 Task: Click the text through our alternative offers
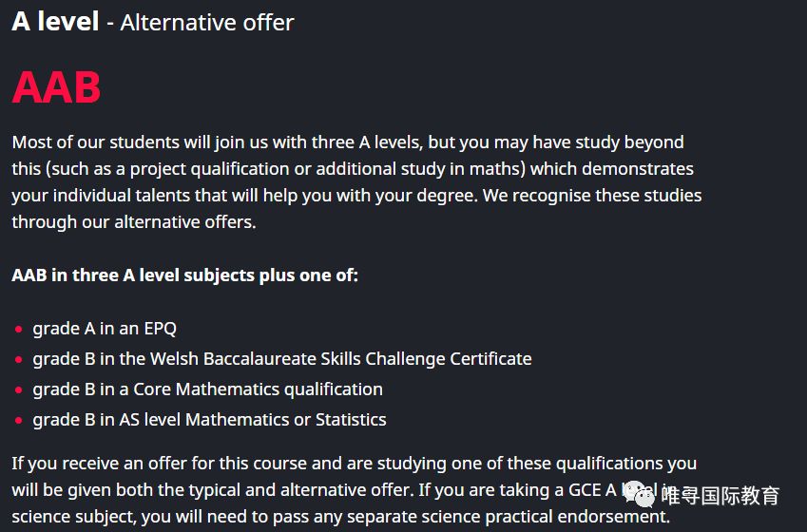coord(134,221)
